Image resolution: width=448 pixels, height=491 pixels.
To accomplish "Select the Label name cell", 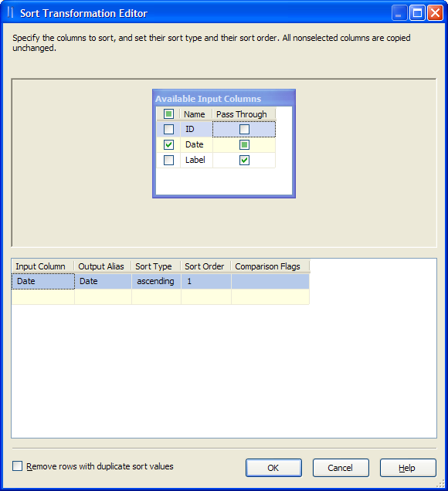I will click(196, 160).
